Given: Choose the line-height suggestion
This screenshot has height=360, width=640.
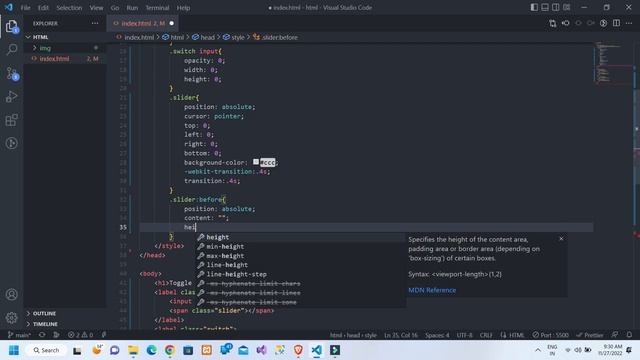Looking at the screenshot, I should point(301,265).
